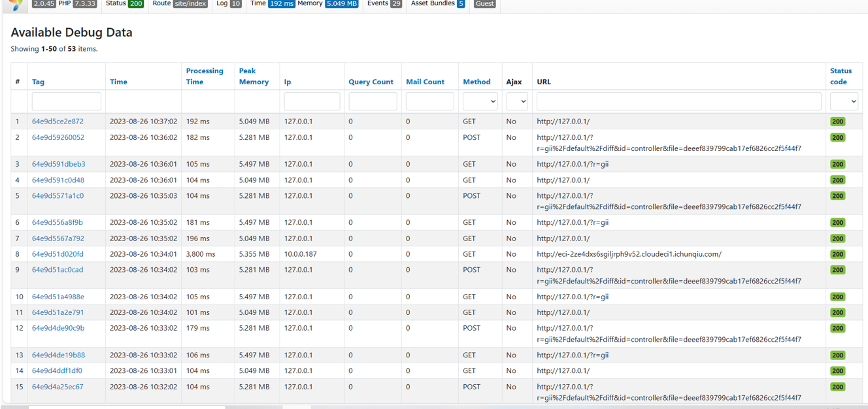The image size is (868, 409).
Task: Open the Route site/index toolbar panel
Action: click(x=180, y=3)
